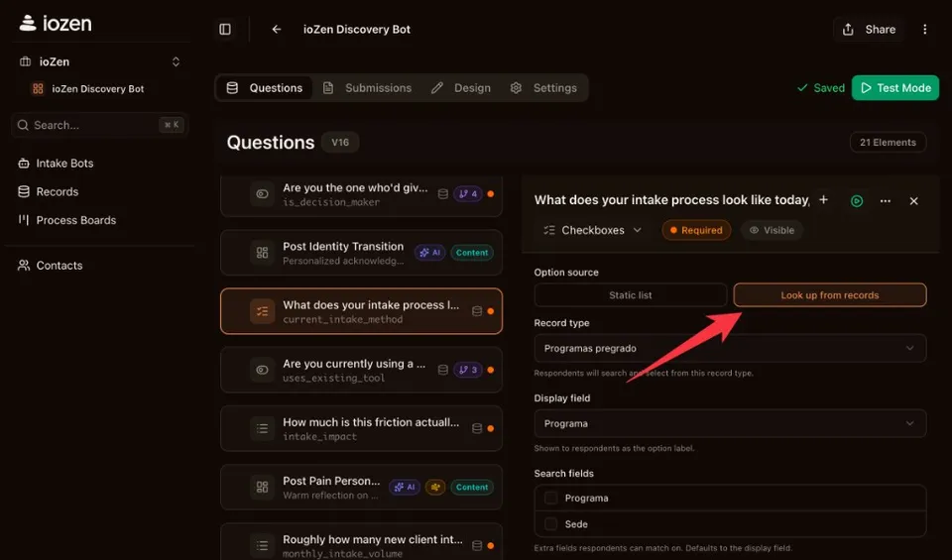The height and width of the screenshot is (560, 952).
Task: Switch to the Questions tab
Action: tap(264, 88)
